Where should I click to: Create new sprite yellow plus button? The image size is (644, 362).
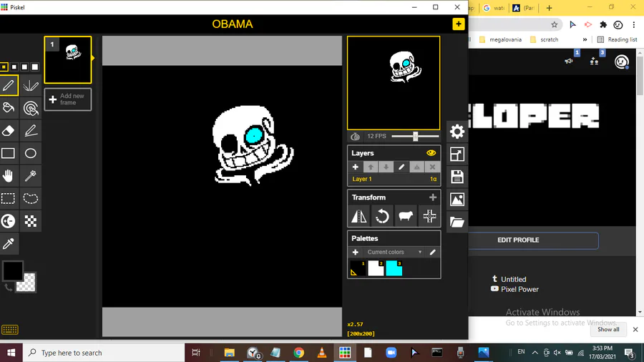tap(459, 24)
